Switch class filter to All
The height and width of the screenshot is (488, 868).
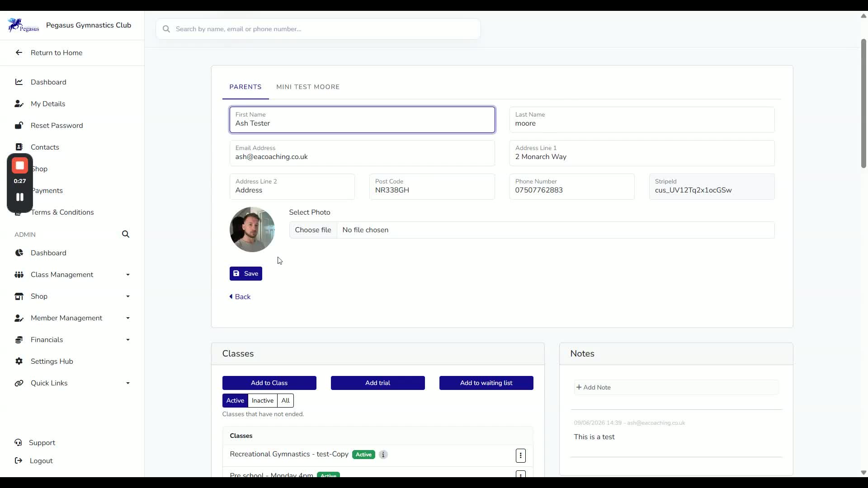coord(286,400)
